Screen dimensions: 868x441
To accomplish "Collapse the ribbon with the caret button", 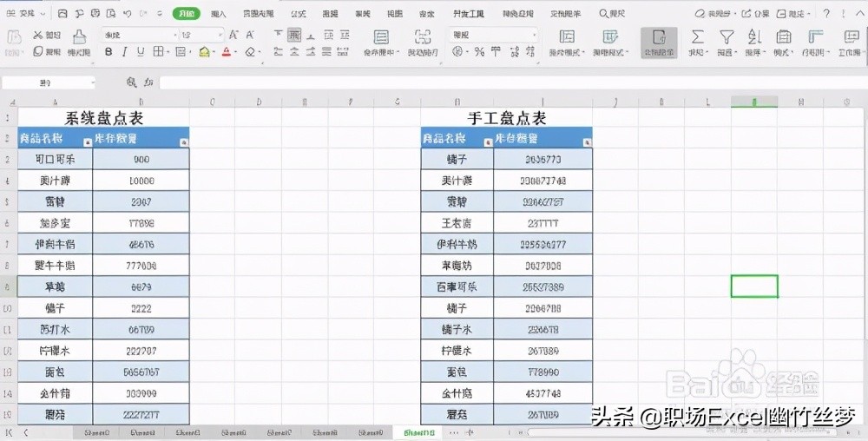I will coord(860,13).
